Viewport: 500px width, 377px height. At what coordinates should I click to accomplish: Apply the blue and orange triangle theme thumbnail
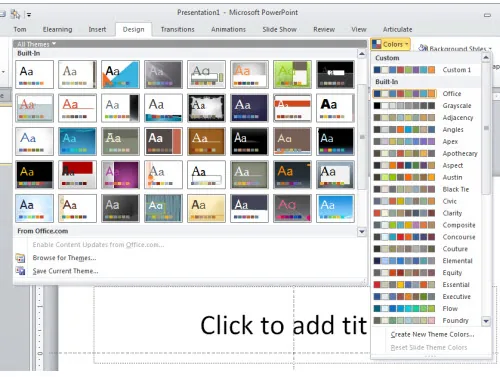point(120,74)
